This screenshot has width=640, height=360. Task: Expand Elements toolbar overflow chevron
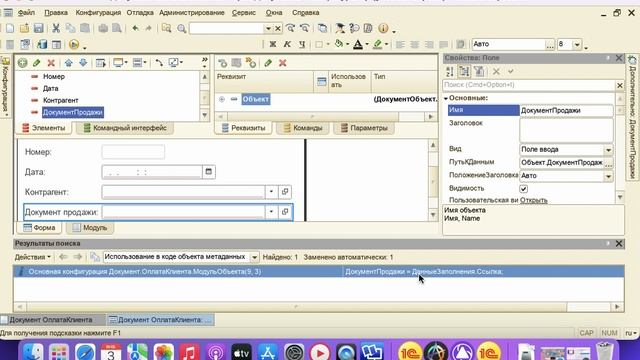[204, 60]
